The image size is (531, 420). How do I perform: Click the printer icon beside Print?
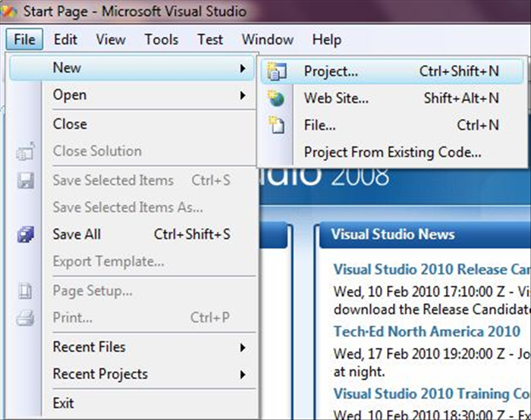25,318
